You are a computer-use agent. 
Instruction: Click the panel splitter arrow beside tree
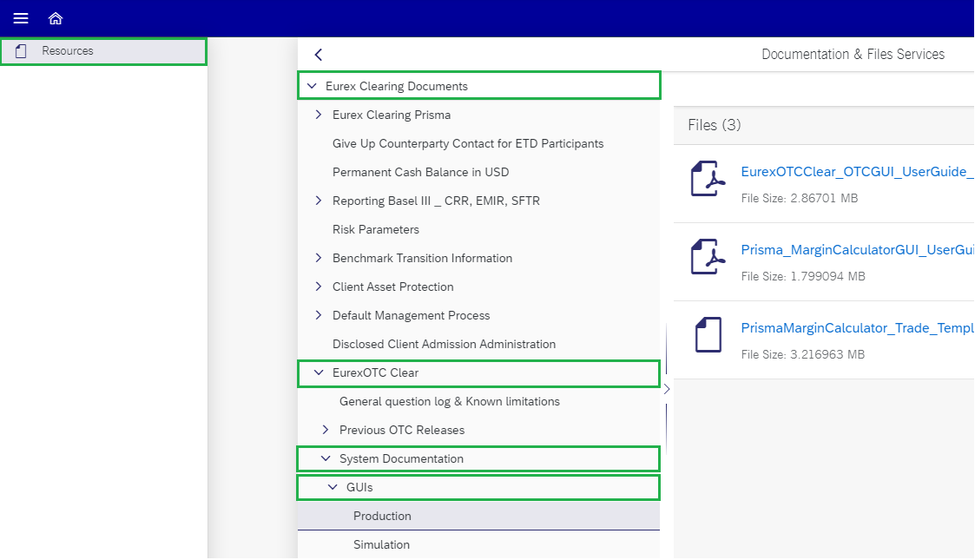[x=667, y=389]
